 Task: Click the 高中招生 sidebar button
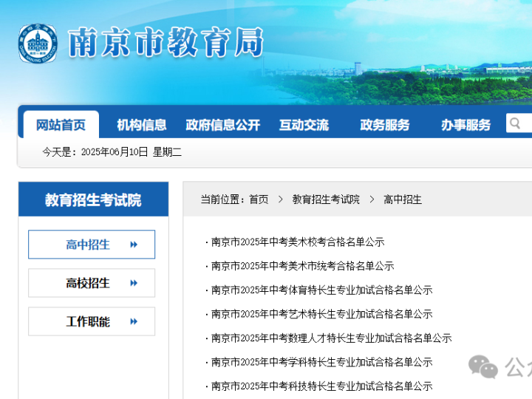point(92,245)
